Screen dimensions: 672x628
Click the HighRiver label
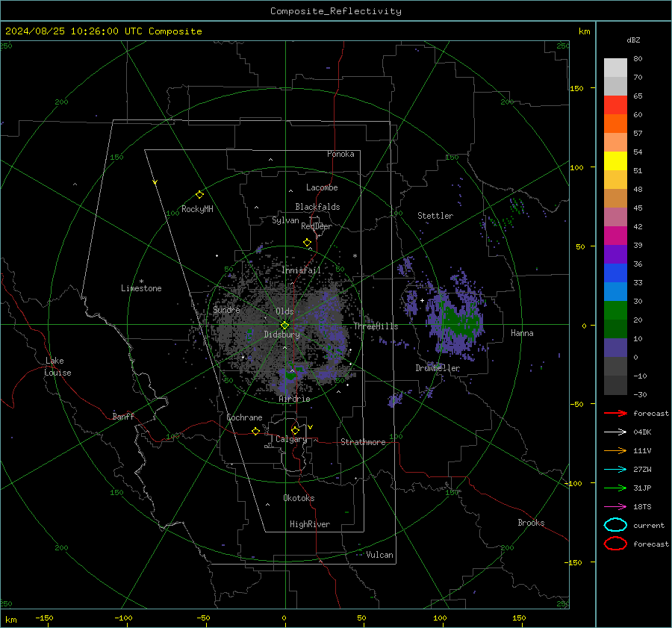(x=310, y=524)
